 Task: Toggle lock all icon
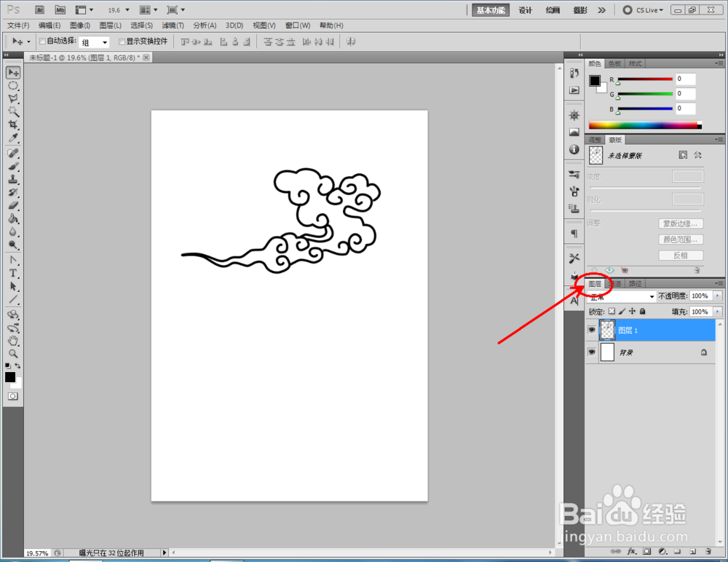point(643,311)
